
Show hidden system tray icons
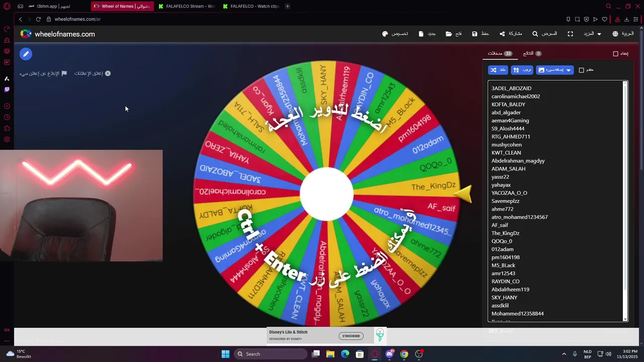564,354
